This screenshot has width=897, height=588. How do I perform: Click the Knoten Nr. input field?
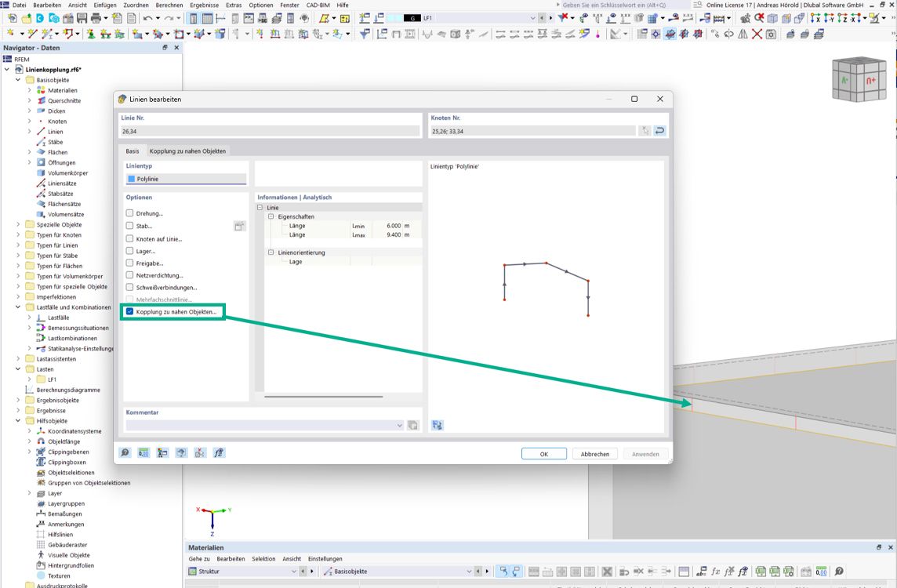point(532,131)
